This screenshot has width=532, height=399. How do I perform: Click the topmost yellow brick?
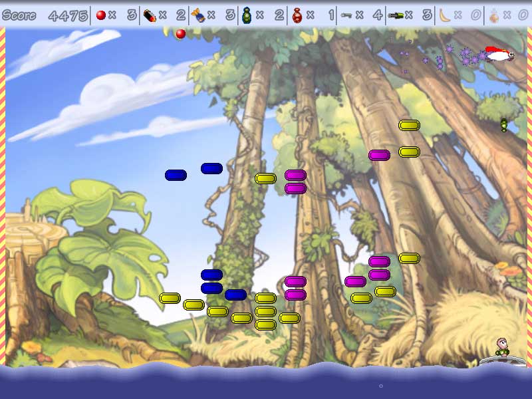pyautogui.click(x=409, y=125)
